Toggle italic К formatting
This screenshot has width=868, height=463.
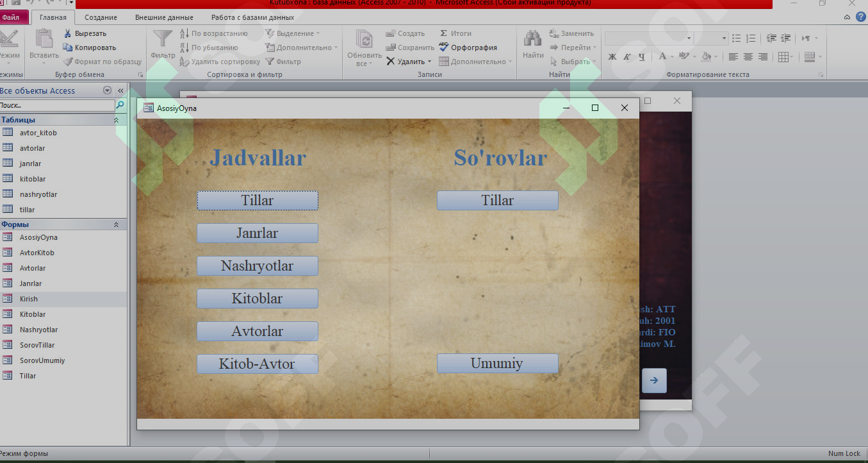pyautogui.click(x=627, y=57)
